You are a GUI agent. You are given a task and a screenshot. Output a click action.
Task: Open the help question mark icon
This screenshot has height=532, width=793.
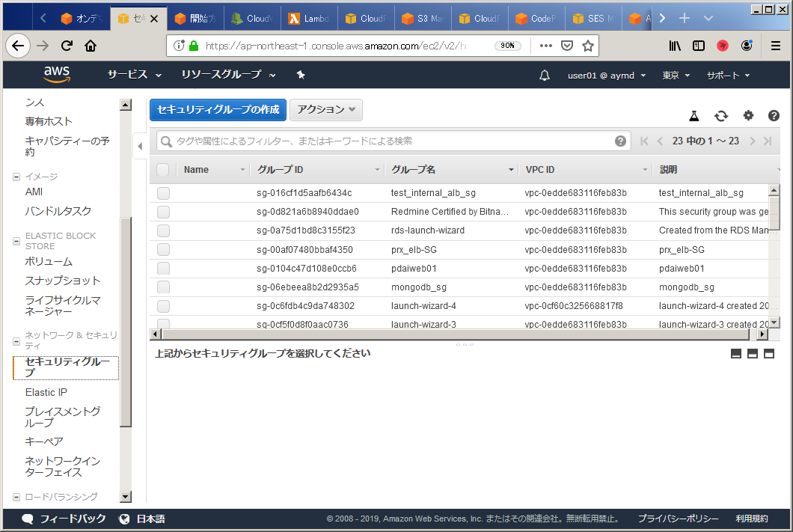tap(774, 116)
